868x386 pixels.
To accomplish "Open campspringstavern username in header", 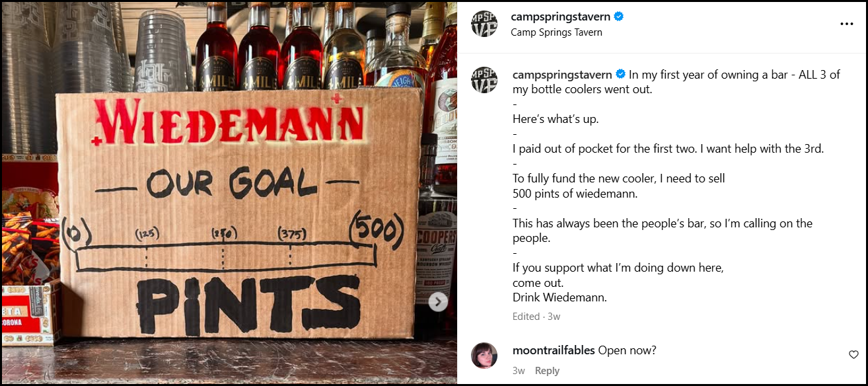I will point(561,17).
